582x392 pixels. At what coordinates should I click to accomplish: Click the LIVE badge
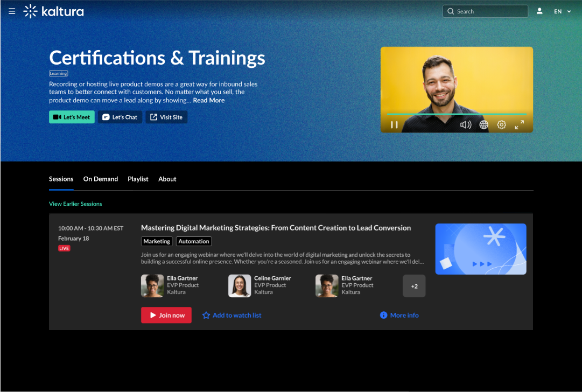64,248
